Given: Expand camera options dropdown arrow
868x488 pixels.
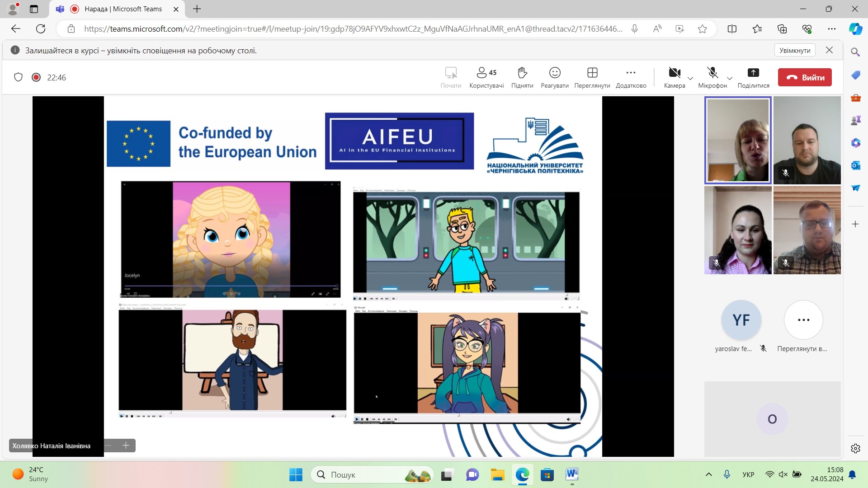Looking at the screenshot, I should point(690,79).
